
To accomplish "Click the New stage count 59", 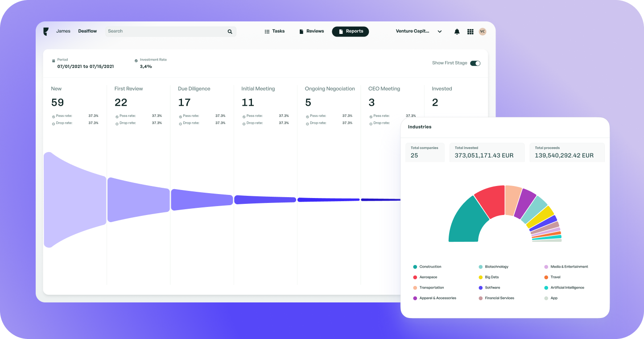I will point(58,103).
